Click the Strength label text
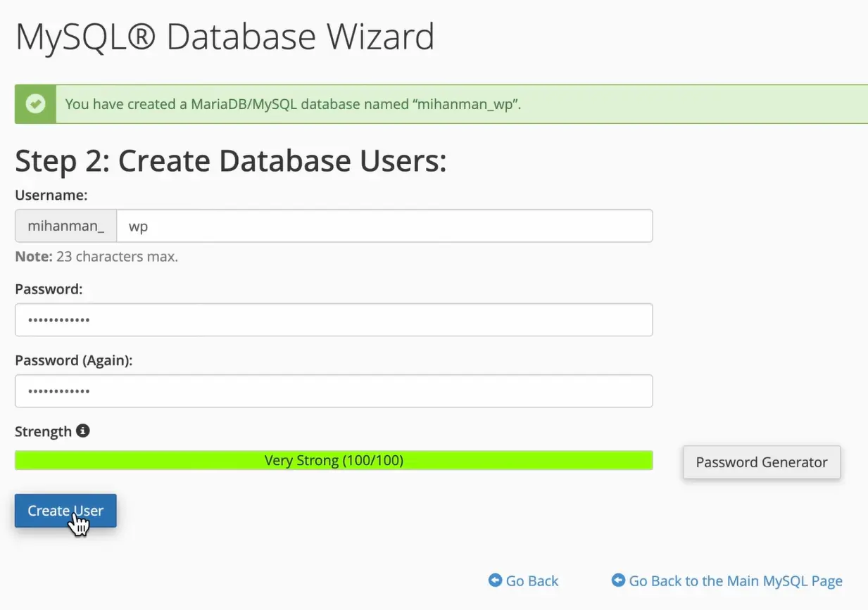This screenshot has height=610, width=868. 43,431
